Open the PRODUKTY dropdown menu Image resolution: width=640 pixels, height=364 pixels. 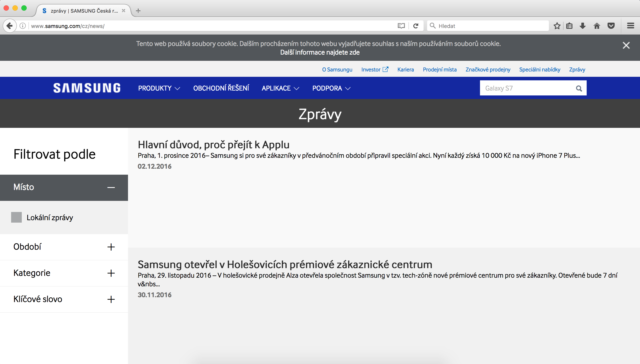pyautogui.click(x=159, y=88)
